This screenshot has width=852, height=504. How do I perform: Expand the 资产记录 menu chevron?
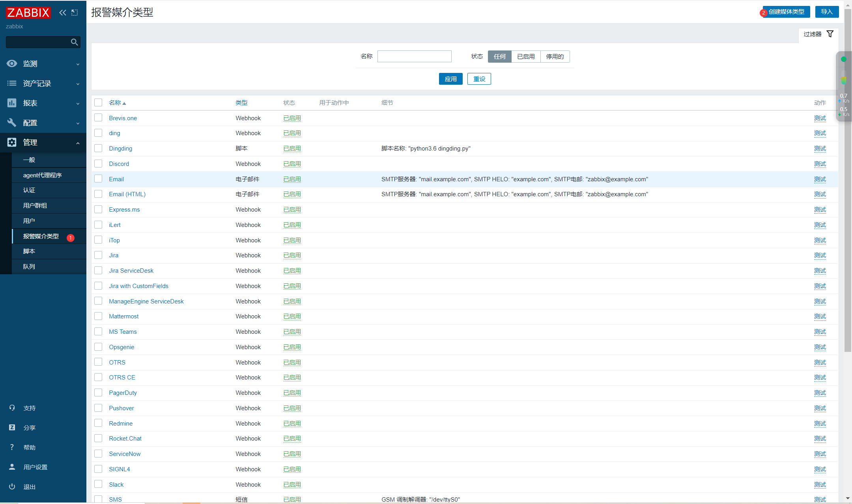[78, 84]
